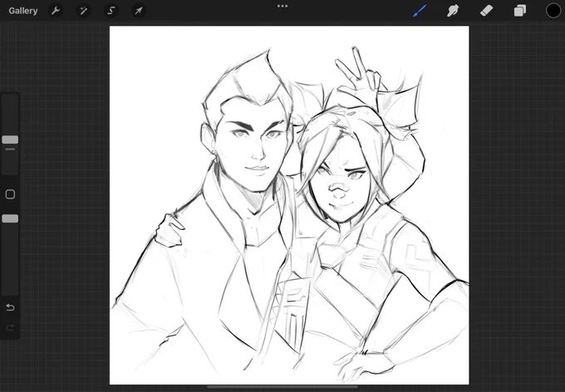Viewport: 565px width, 392px height.
Task: Return to the Gallery
Action: 23,11
